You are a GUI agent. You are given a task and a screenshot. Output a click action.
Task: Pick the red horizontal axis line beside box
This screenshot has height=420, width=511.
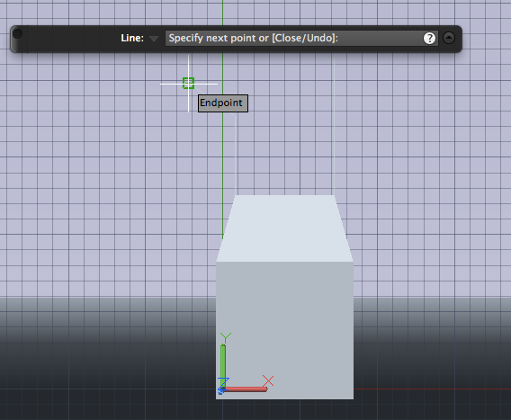432,389
